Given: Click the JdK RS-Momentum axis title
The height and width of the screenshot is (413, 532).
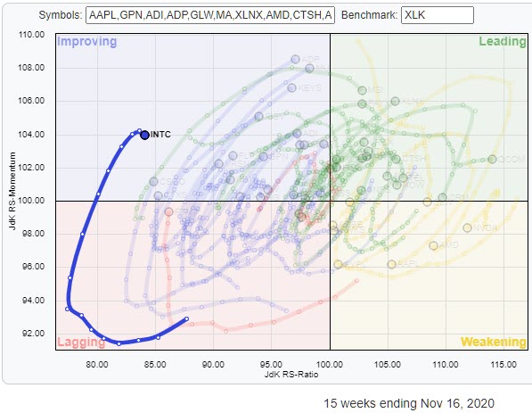Looking at the screenshot, I should [x=12, y=191].
